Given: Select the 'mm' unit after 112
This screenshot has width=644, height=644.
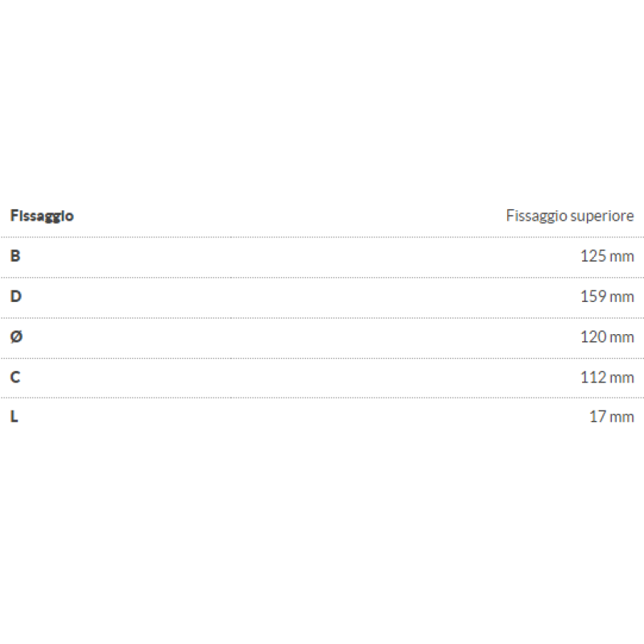Looking at the screenshot, I should pyautogui.click(x=622, y=377).
